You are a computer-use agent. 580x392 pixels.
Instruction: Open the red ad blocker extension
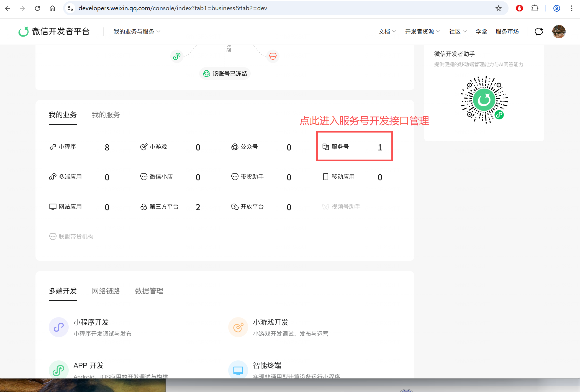[519, 8]
